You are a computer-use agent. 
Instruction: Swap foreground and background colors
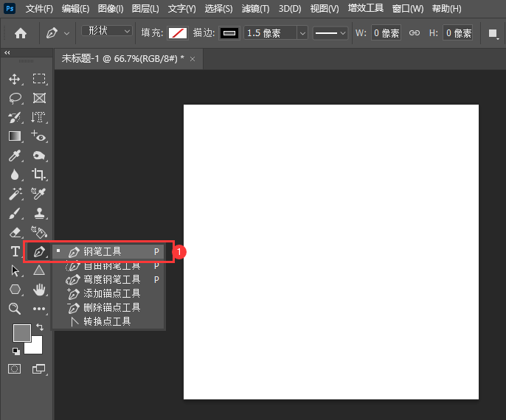(40, 327)
